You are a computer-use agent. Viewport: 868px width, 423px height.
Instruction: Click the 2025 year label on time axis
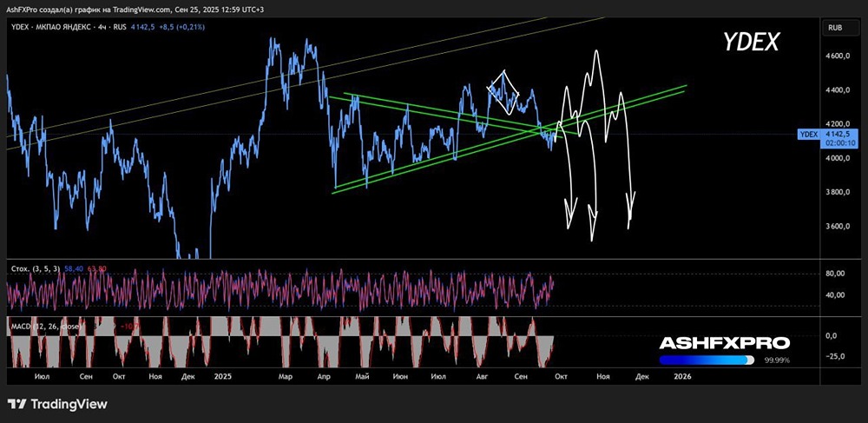coord(222,376)
